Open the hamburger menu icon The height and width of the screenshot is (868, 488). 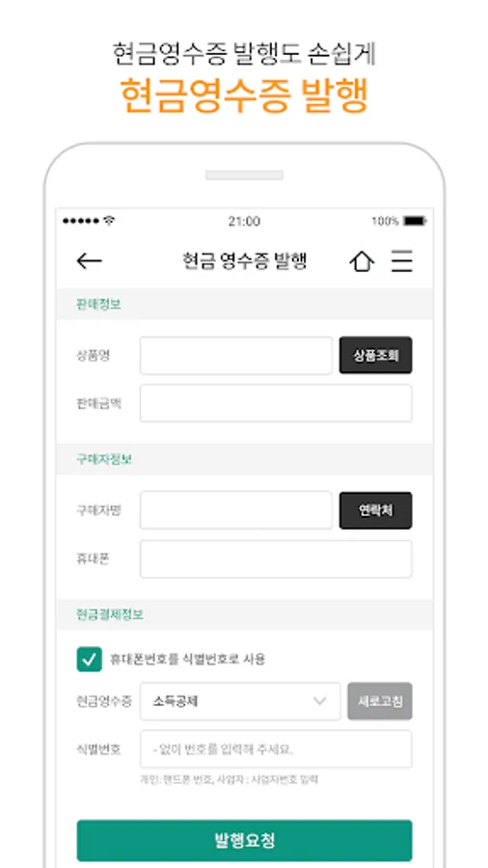[x=402, y=260]
